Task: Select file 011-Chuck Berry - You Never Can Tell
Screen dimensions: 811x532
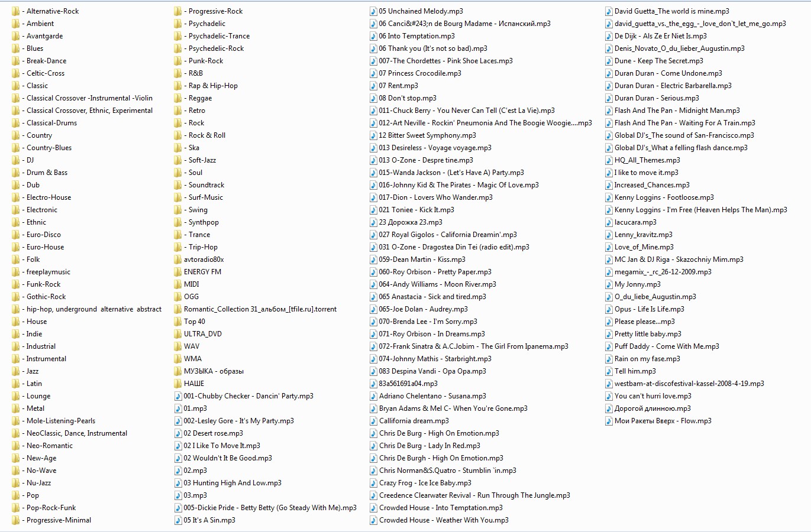Action: [x=467, y=111]
